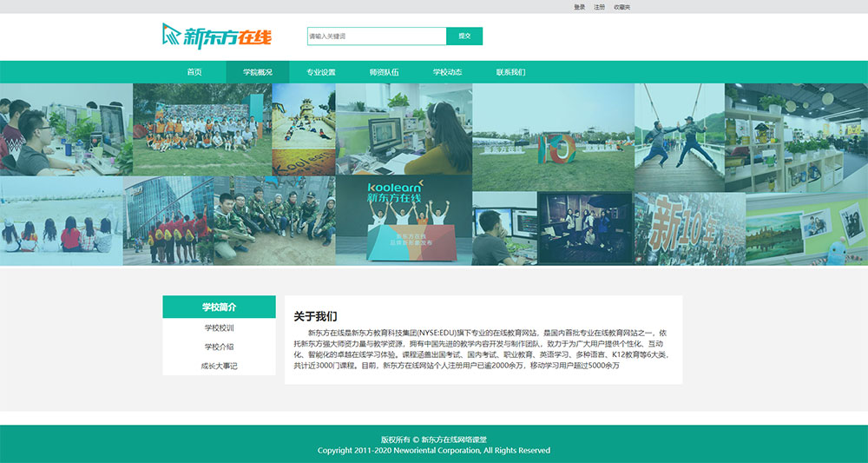Click the red-shirt team by glass building photo
The image size is (868, 463).
point(168,221)
